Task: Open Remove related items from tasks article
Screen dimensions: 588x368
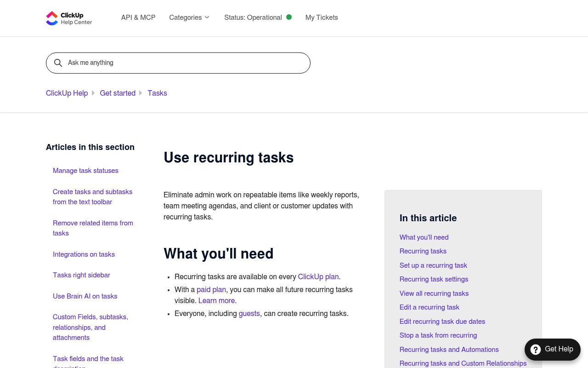Action: [93, 228]
